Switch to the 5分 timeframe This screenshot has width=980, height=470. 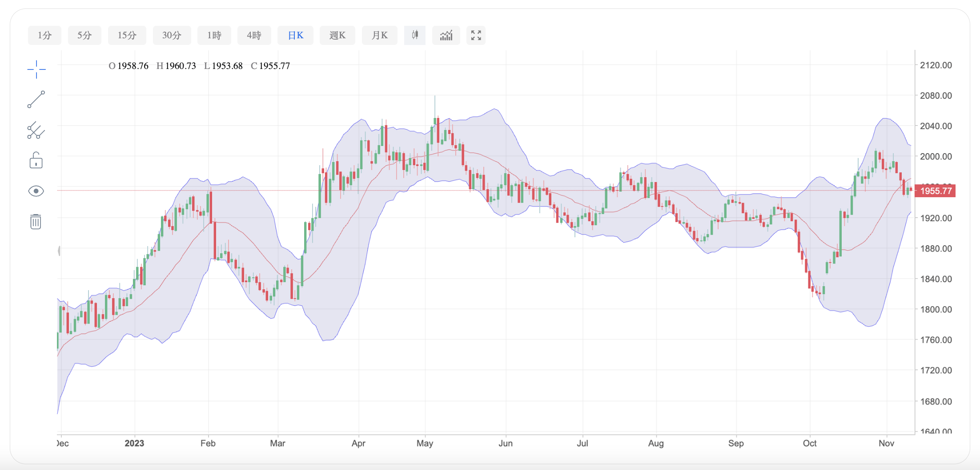click(84, 35)
